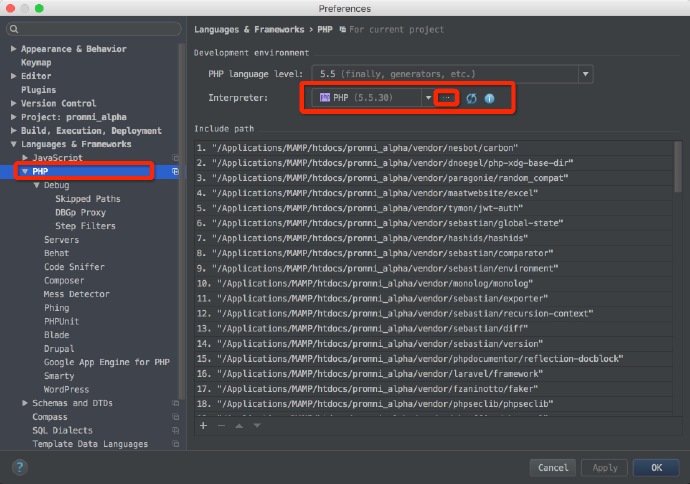Open Phing settings
690x484 pixels.
(x=56, y=308)
